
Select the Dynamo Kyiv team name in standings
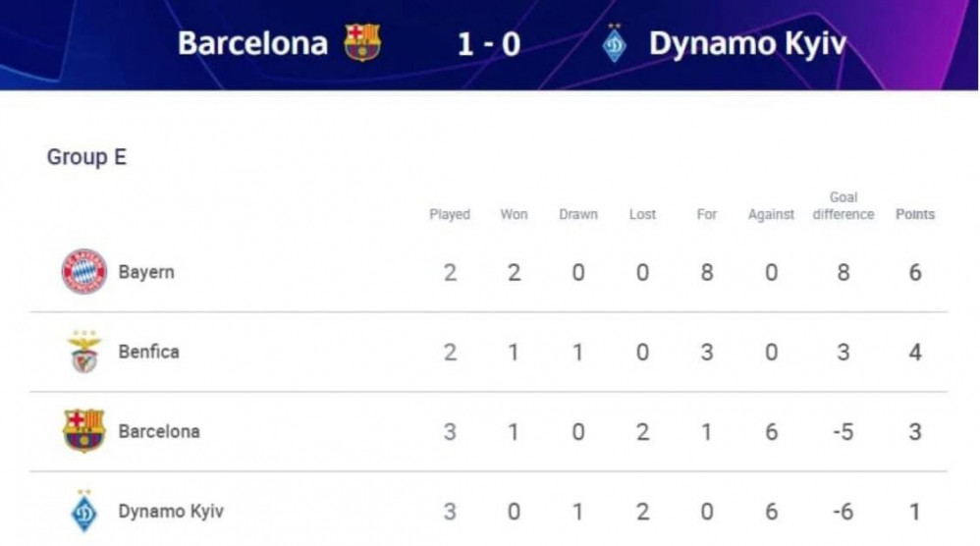pos(171,511)
